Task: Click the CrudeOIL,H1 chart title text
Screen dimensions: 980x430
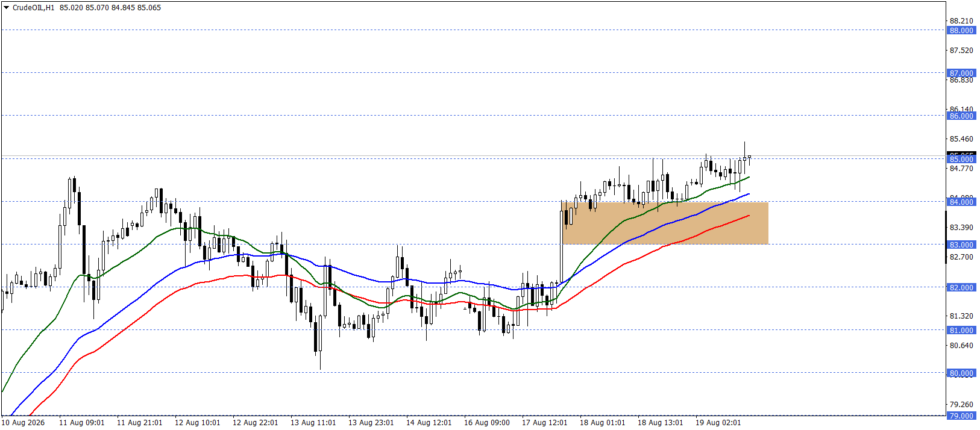Action: [x=33, y=8]
